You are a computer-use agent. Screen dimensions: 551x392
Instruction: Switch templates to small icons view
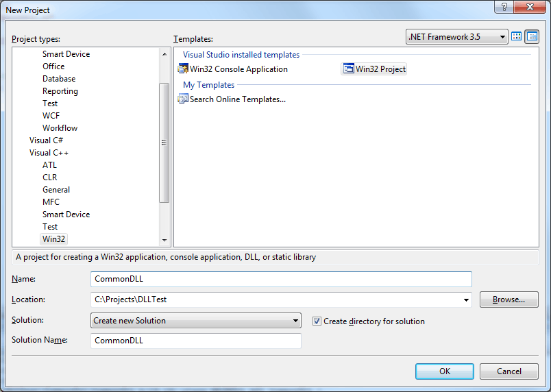pyautogui.click(x=532, y=36)
